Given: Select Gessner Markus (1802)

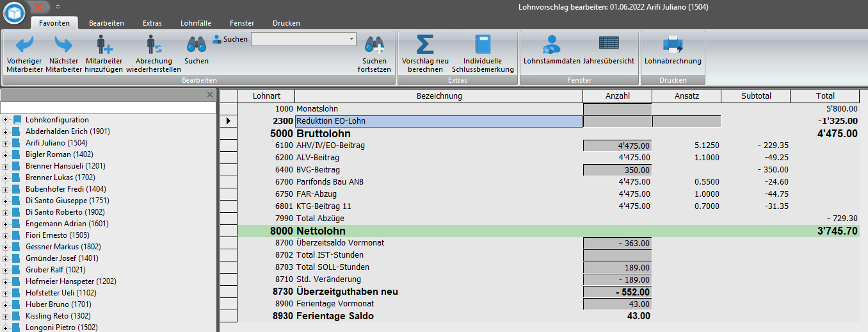Looking at the screenshot, I should [63, 247].
